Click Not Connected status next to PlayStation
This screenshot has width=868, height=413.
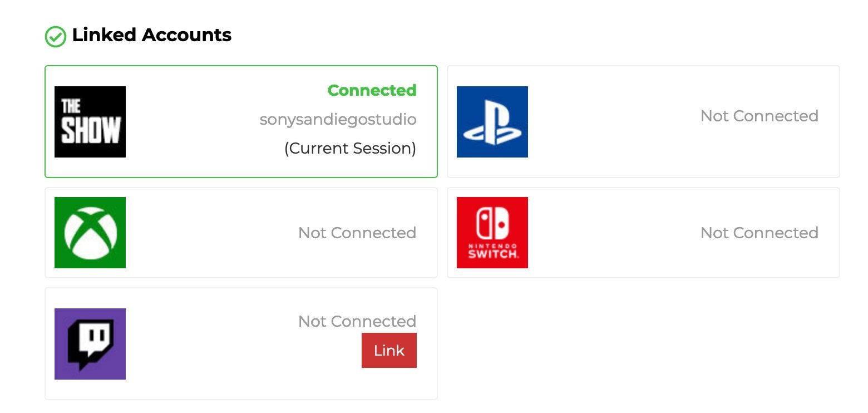click(x=759, y=116)
